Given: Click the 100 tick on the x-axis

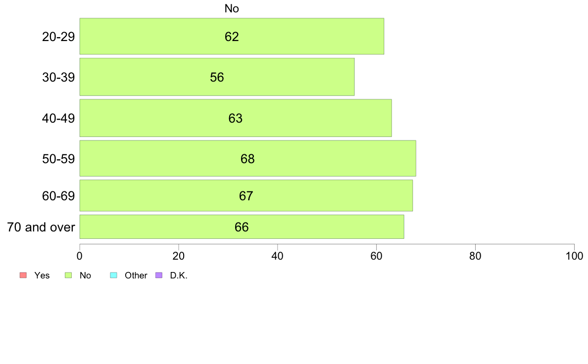Looking at the screenshot, I should (x=574, y=256).
